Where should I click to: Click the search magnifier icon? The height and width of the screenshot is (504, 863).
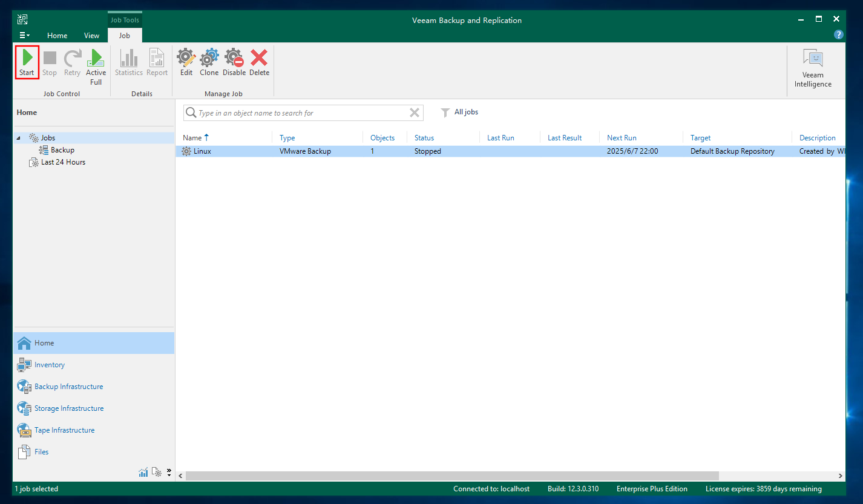click(x=191, y=113)
